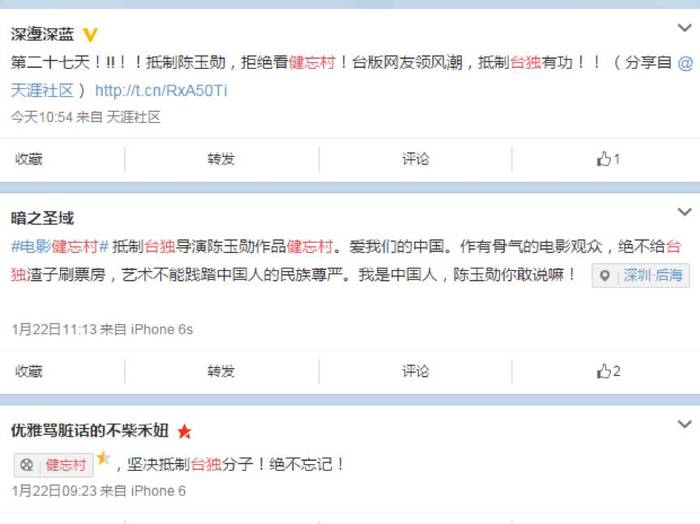
Task: Like the 暗之圣域 post with thumbs-up
Action: [x=608, y=371]
